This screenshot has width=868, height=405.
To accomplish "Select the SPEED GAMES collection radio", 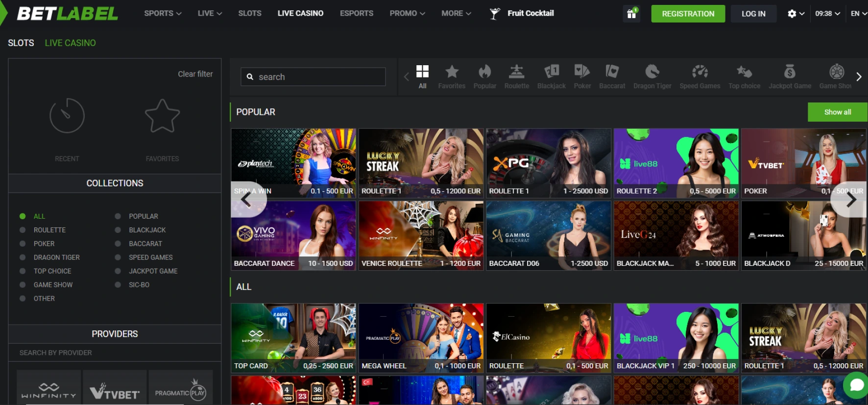I will 118,257.
